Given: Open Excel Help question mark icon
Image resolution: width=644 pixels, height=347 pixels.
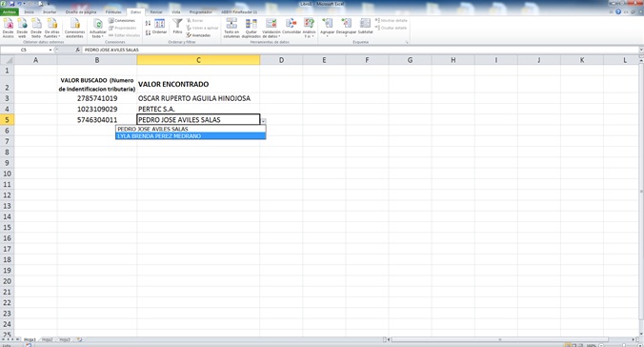Looking at the screenshot, I should (618, 12).
